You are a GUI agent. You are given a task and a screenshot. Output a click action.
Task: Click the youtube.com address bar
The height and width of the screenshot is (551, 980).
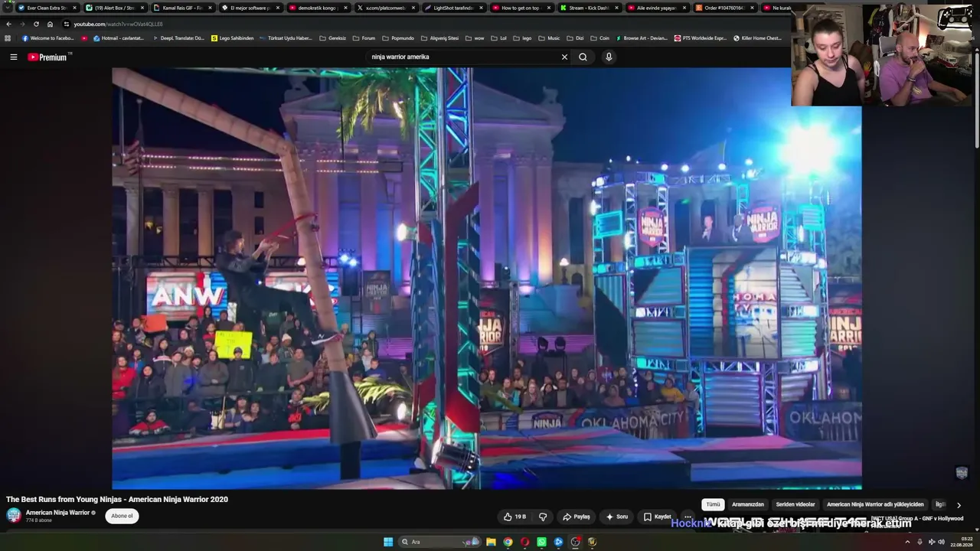(x=429, y=24)
